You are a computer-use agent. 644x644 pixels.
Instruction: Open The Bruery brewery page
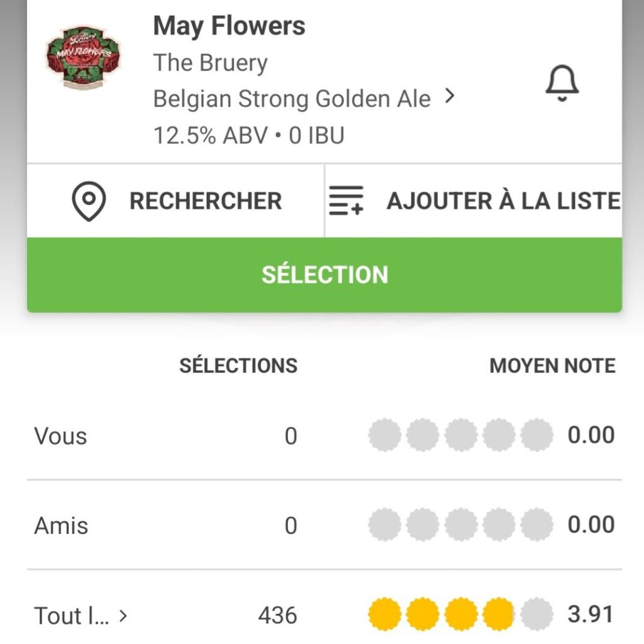pyautogui.click(x=210, y=63)
